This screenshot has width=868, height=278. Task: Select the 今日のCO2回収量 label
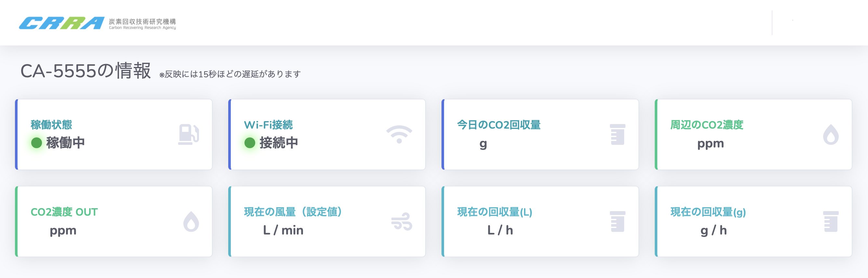499,125
